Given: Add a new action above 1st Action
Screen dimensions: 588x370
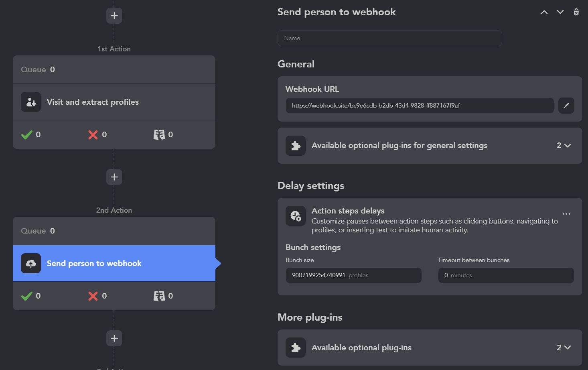Looking at the screenshot, I should tap(114, 15).
